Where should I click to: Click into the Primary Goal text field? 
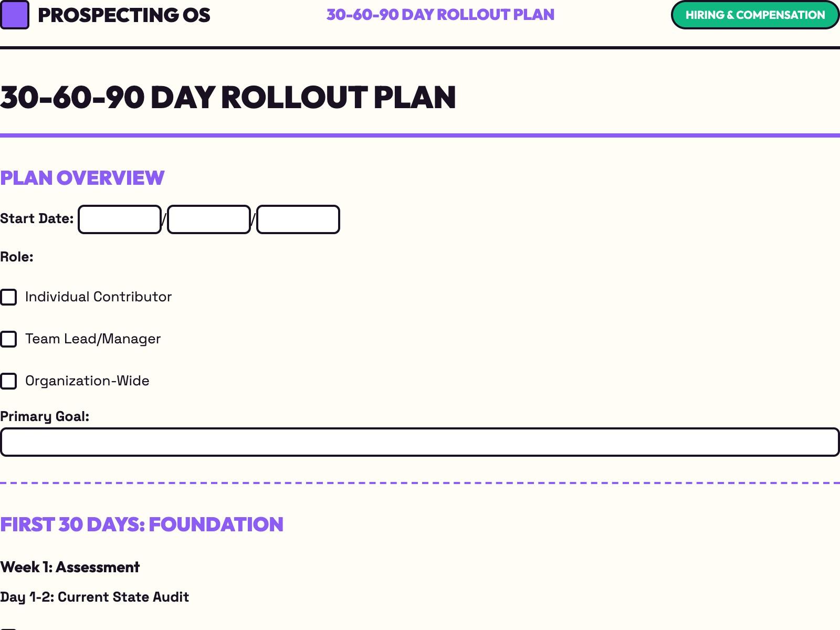click(x=420, y=442)
